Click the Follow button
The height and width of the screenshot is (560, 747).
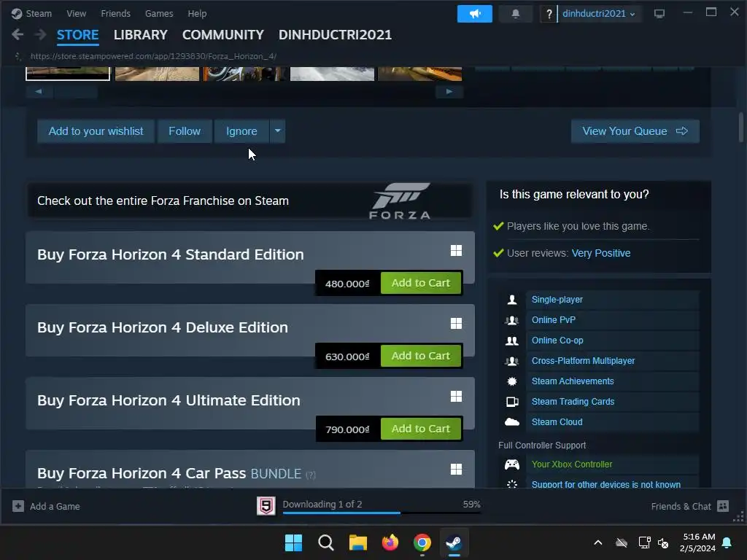pos(185,131)
